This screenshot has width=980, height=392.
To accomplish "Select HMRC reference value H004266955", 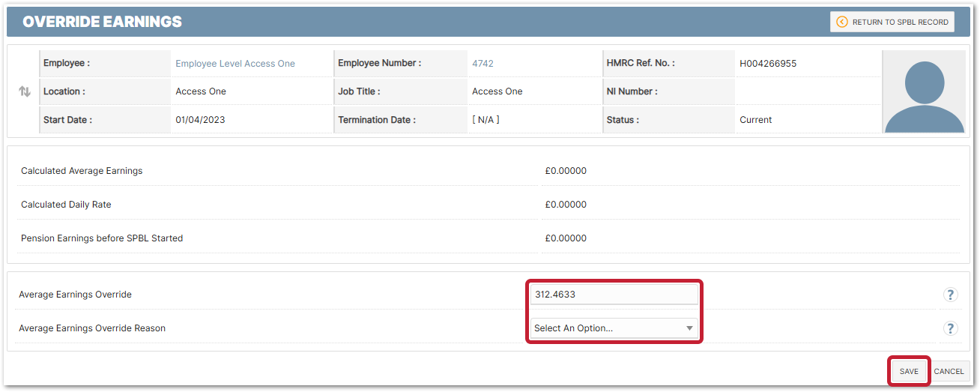I will (x=768, y=64).
